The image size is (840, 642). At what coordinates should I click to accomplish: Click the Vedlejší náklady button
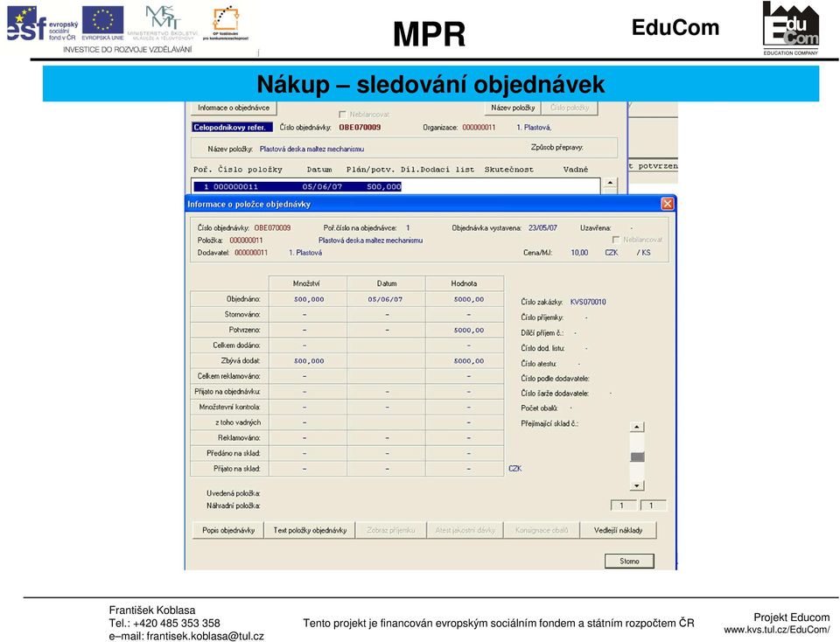point(619,530)
